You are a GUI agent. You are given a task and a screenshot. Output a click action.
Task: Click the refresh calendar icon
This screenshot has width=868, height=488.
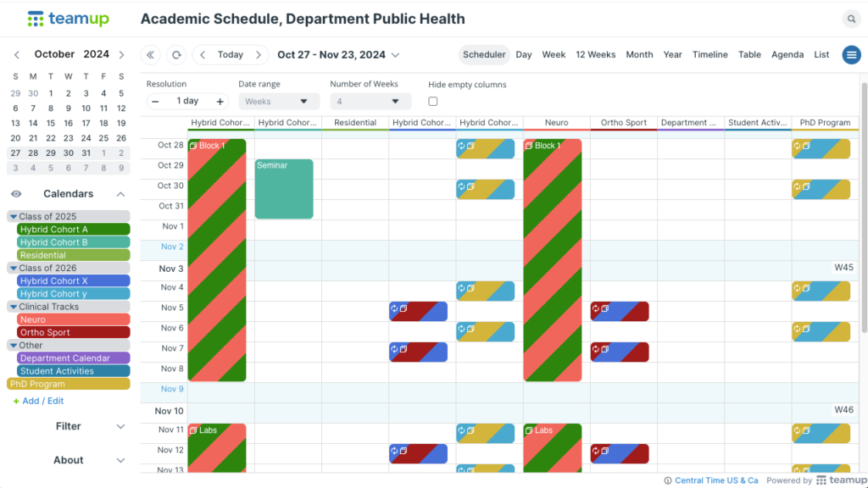[175, 54]
